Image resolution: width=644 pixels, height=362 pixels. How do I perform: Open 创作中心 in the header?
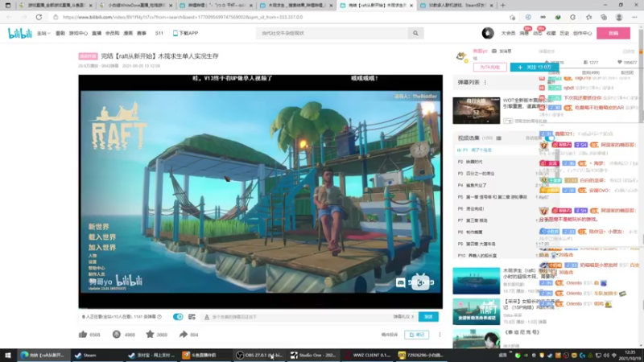pos(582,33)
